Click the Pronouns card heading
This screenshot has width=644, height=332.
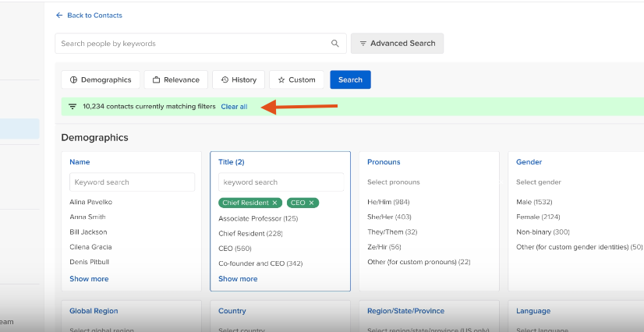tap(384, 162)
